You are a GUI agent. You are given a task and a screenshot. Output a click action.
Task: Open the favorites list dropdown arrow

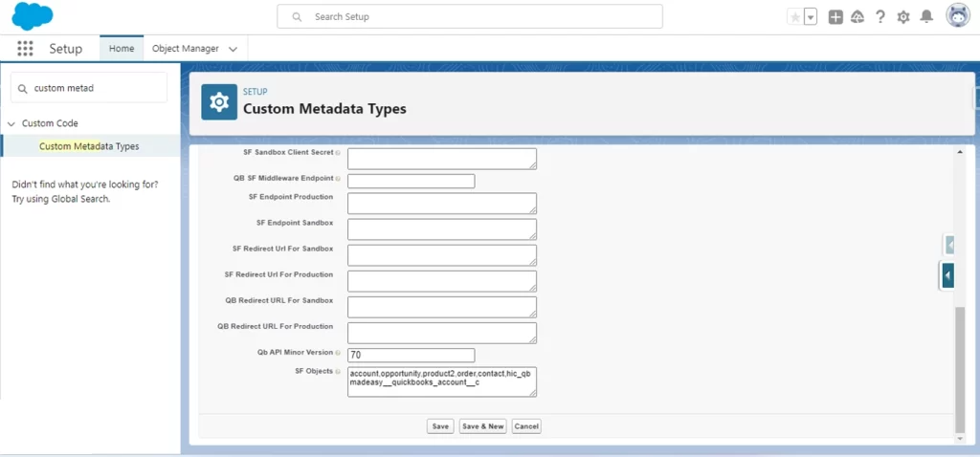coord(811,17)
